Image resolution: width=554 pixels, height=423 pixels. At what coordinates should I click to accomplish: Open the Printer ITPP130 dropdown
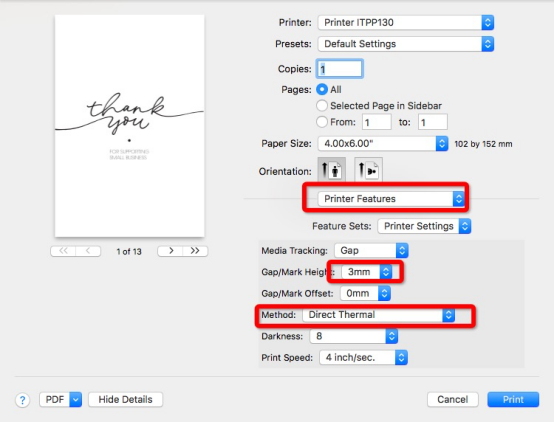(406, 23)
